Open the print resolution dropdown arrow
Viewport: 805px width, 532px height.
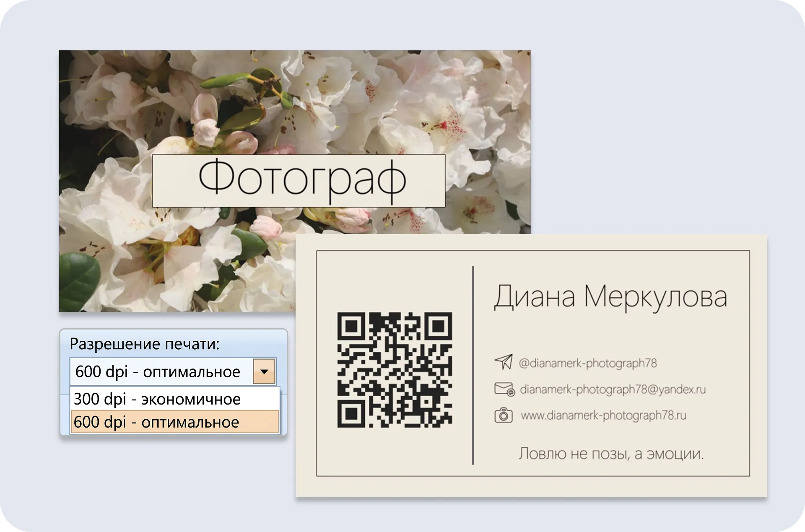(264, 371)
